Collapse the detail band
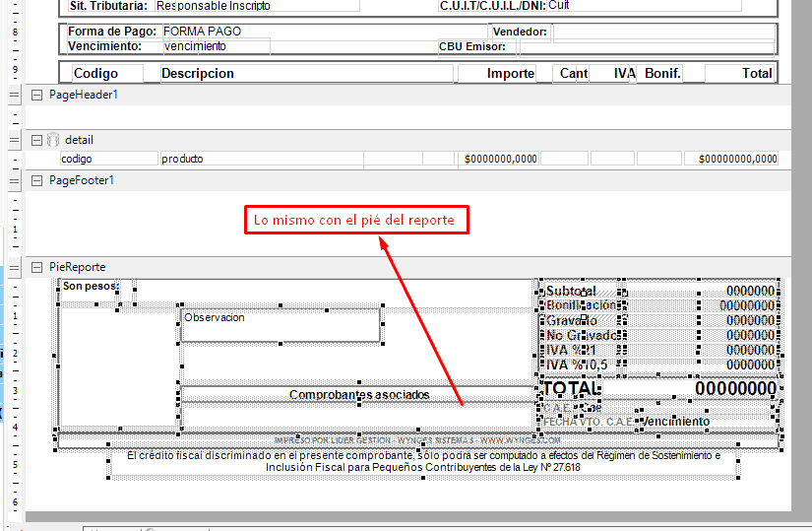This screenshot has height=531, width=812. tap(36, 140)
